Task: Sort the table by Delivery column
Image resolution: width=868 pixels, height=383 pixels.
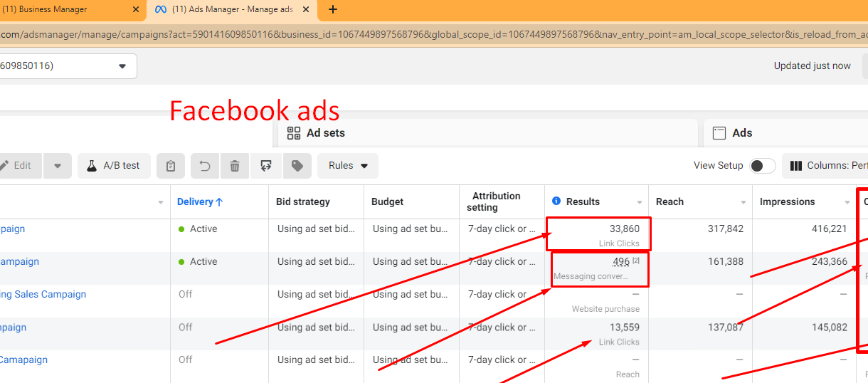Action: click(x=200, y=201)
